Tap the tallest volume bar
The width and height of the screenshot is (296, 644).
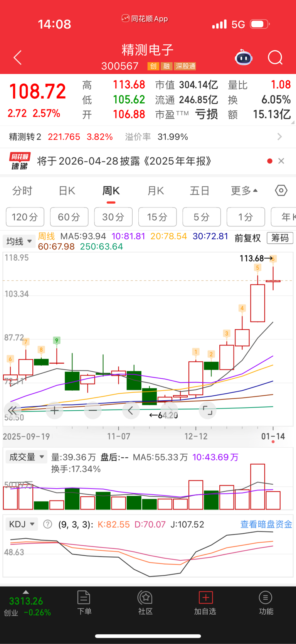[257, 487]
